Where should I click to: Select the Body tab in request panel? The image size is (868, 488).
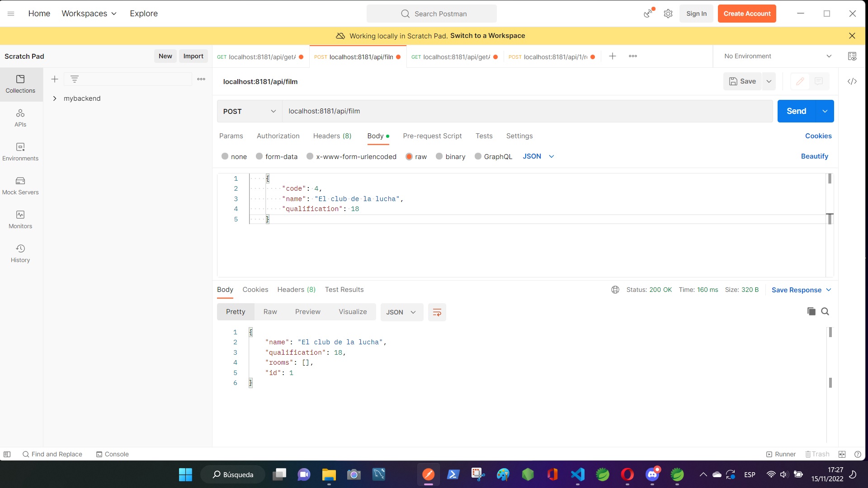pos(375,136)
